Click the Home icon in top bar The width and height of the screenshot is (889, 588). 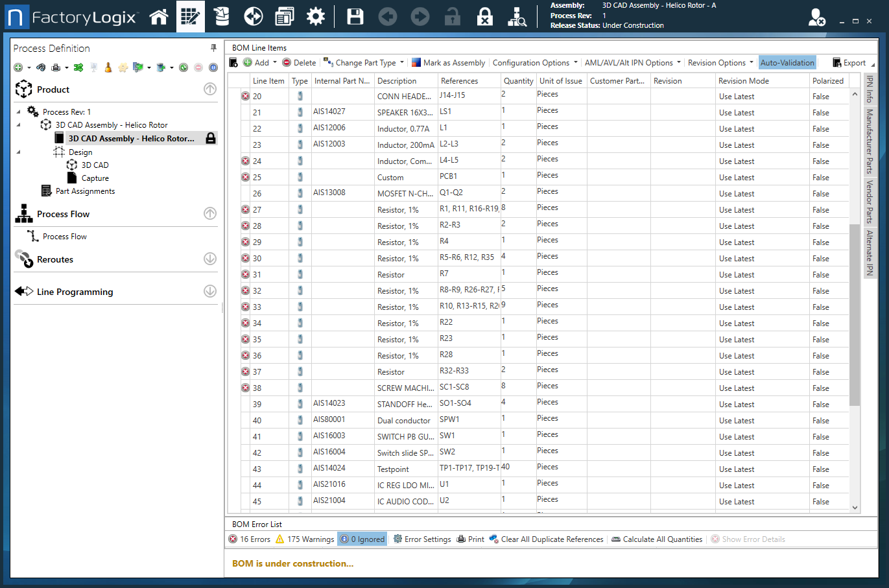pyautogui.click(x=159, y=17)
